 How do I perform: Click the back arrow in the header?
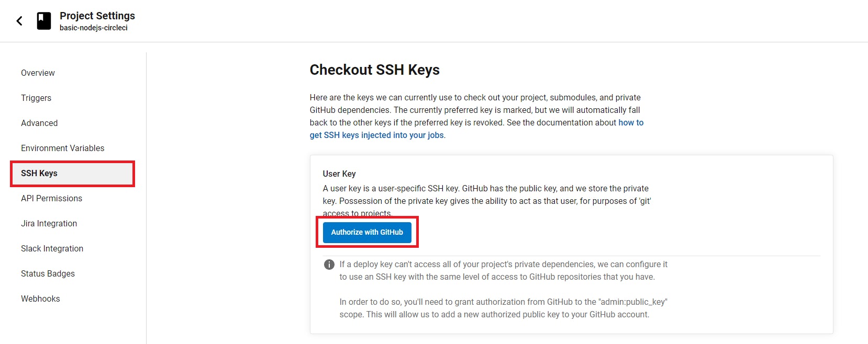point(19,20)
